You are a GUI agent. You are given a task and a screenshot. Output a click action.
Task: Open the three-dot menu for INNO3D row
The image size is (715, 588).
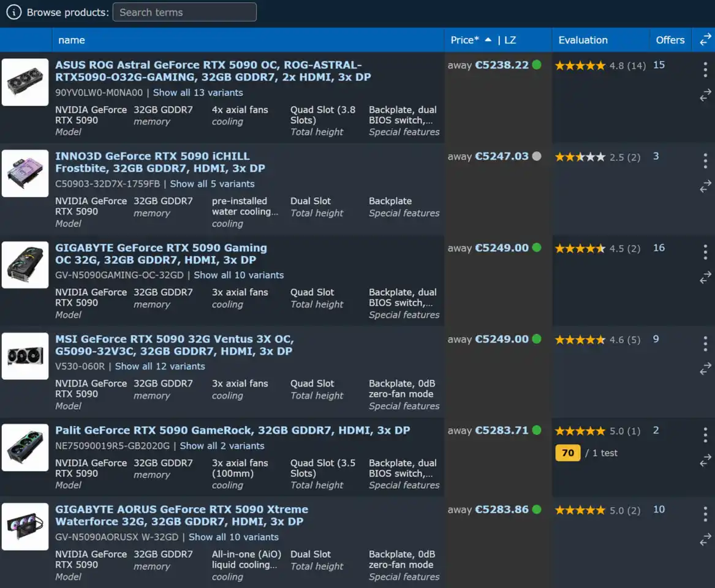tap(705, 161)
